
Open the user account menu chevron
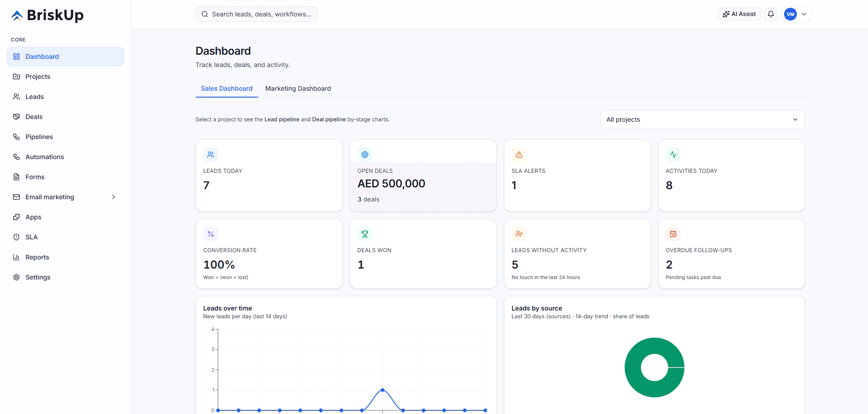(x=804, y=14)
